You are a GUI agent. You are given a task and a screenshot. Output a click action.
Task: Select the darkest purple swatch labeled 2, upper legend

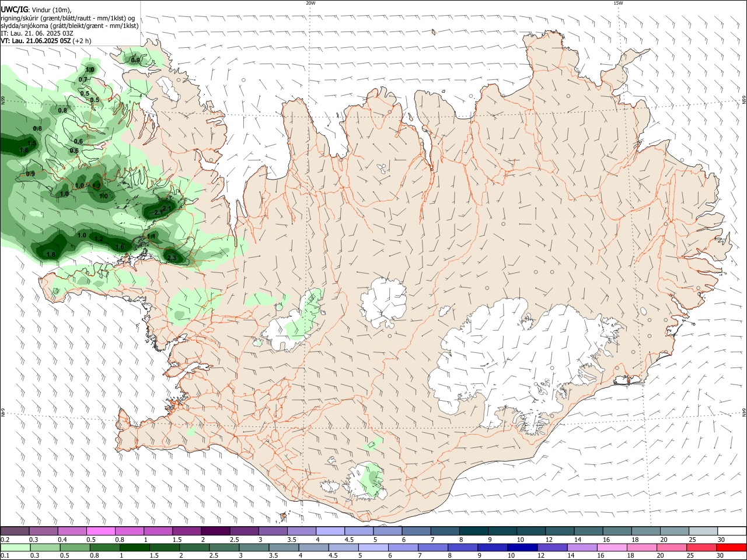(x=215, y=531)
